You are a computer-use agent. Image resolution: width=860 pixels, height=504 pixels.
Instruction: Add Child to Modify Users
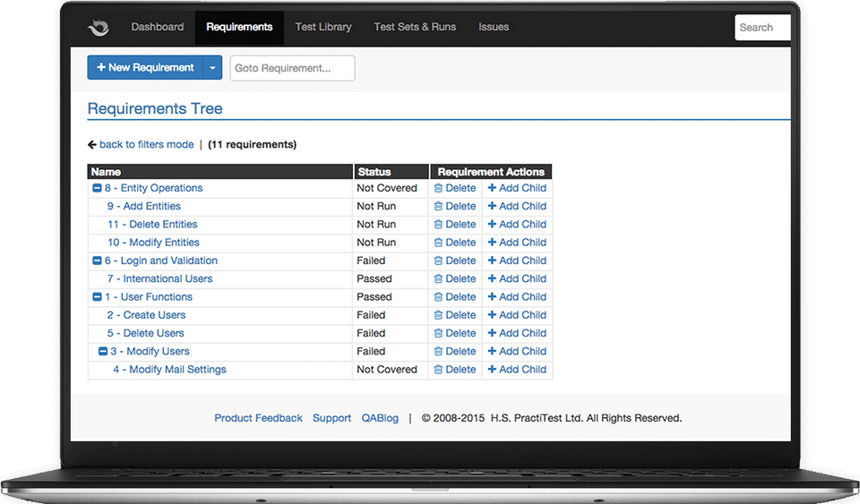click(517, 351)
